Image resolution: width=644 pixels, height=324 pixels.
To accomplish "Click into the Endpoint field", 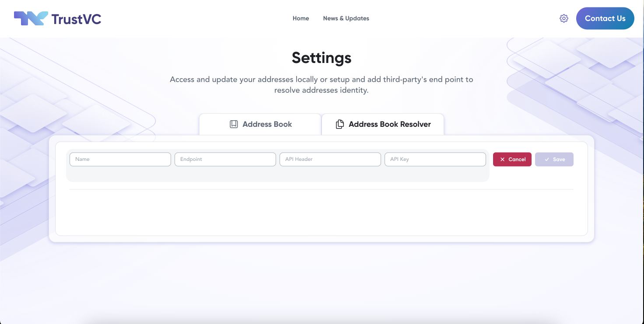I will click(x=225, y=159).
